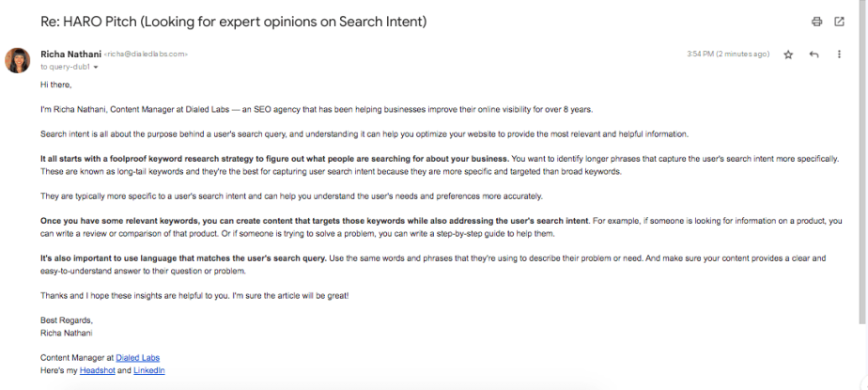Click the "Best Regards," closing line

pos(66,320)
